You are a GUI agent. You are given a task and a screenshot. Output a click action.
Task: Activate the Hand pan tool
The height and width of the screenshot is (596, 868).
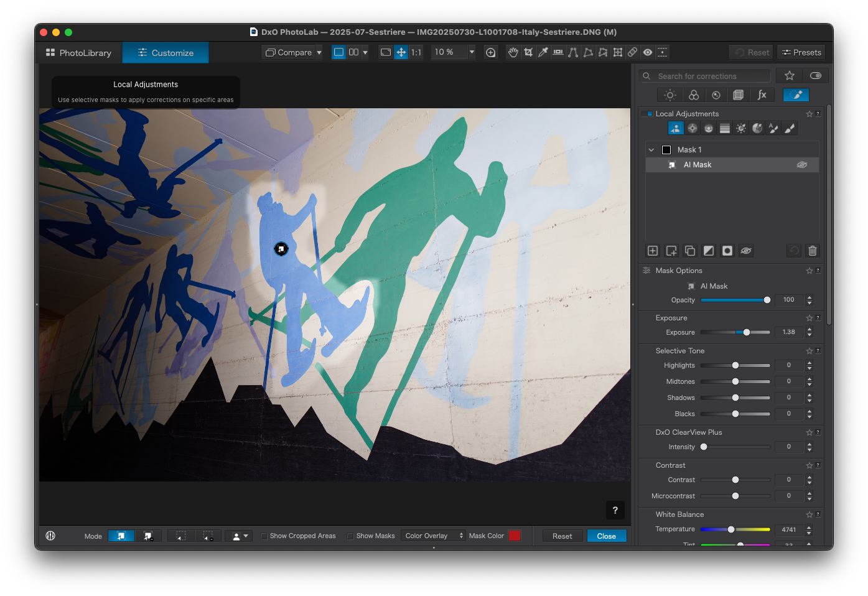(x=513, y=52)
